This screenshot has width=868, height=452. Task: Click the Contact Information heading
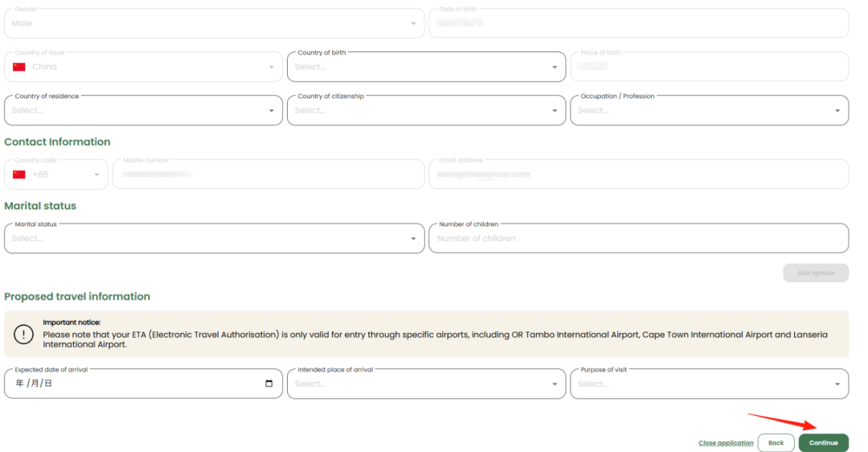tap(58, 142)
